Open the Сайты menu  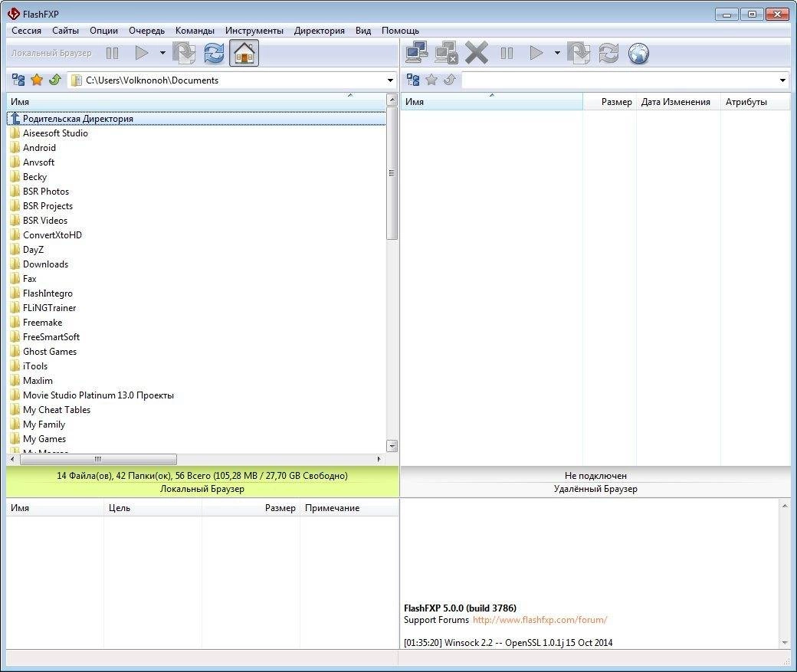click(x=66, y=31)
